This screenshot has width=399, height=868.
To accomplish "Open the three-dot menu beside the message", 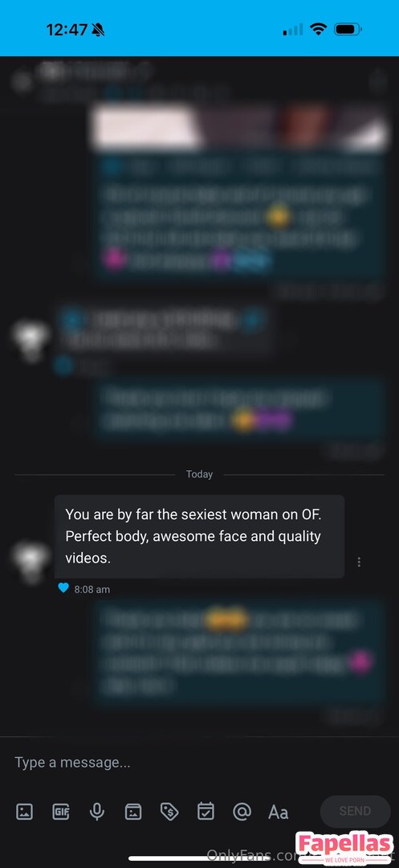I will [359, 562].
